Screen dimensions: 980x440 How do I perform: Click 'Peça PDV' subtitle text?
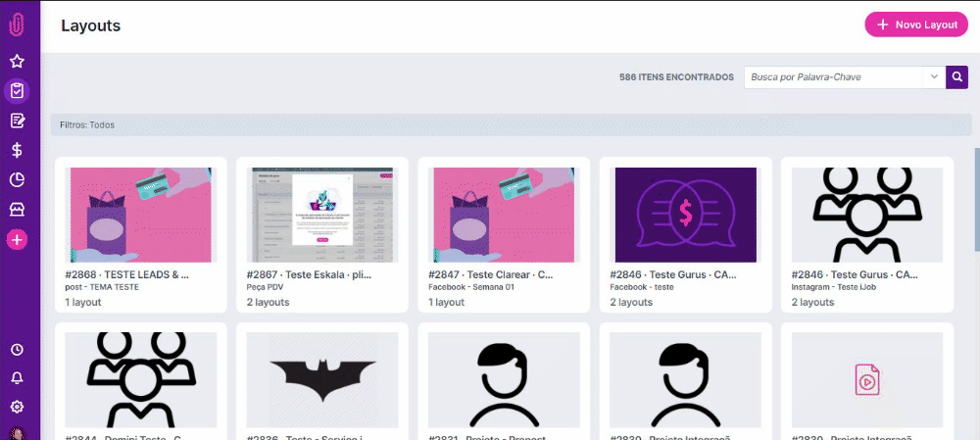point(265,287)
